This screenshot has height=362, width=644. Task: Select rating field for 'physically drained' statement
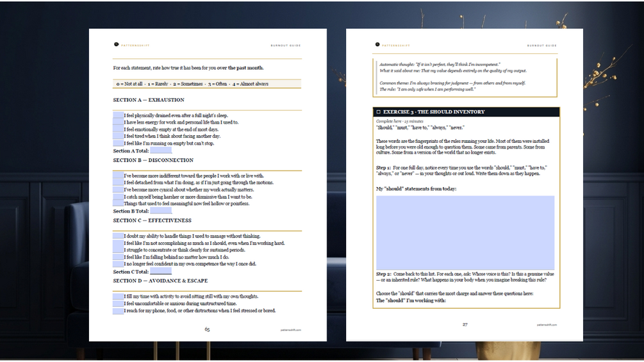click(x=119, y=115)
